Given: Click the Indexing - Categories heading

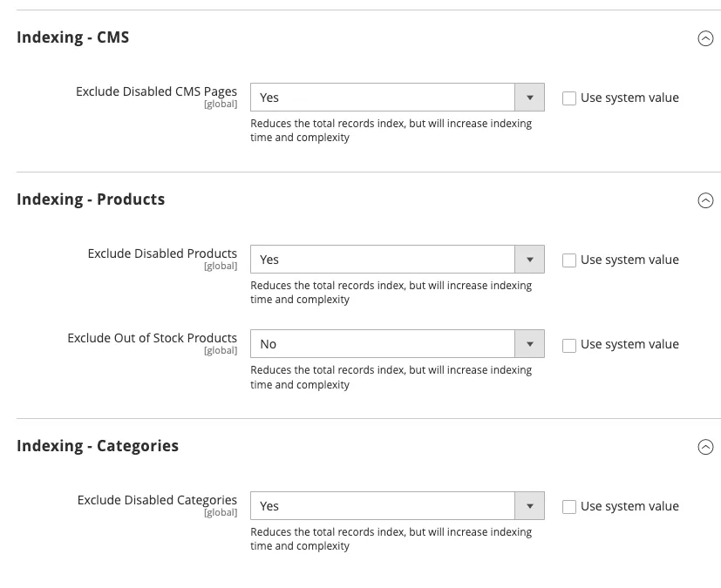Looking at the screenshot, I should (98, 446).
